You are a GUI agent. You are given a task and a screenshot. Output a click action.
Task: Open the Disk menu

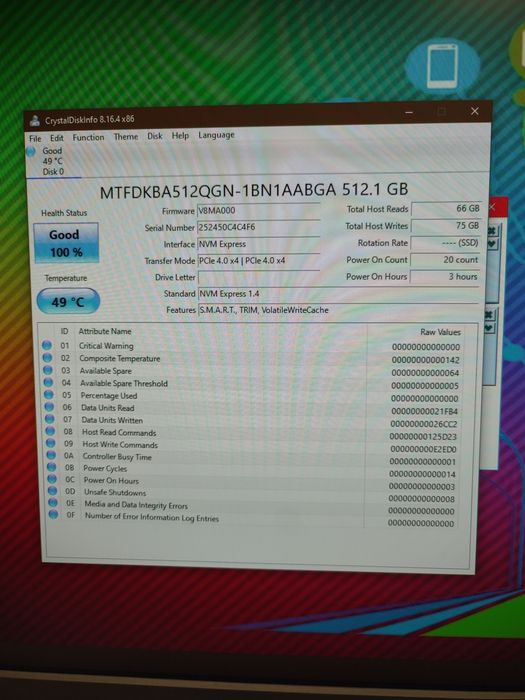[x=155, y=136]
